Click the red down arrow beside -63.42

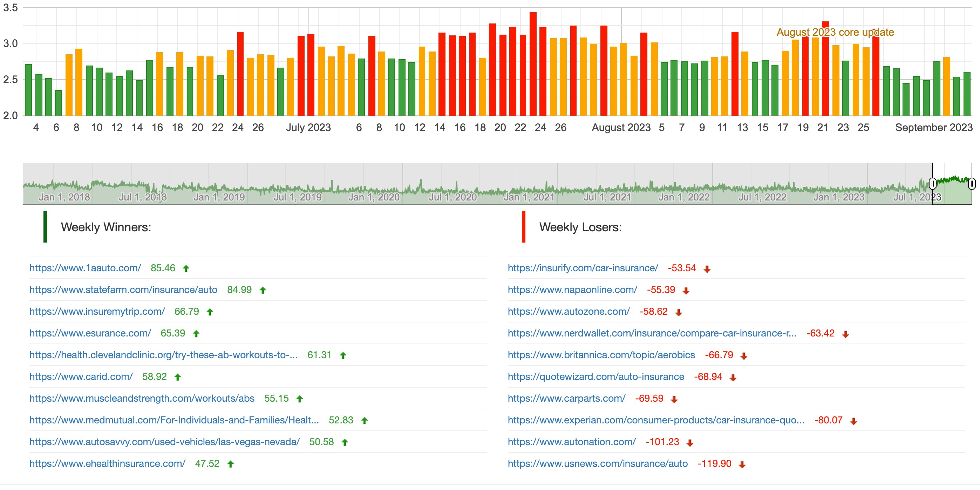pyautogui.click(x=845, y=334)
